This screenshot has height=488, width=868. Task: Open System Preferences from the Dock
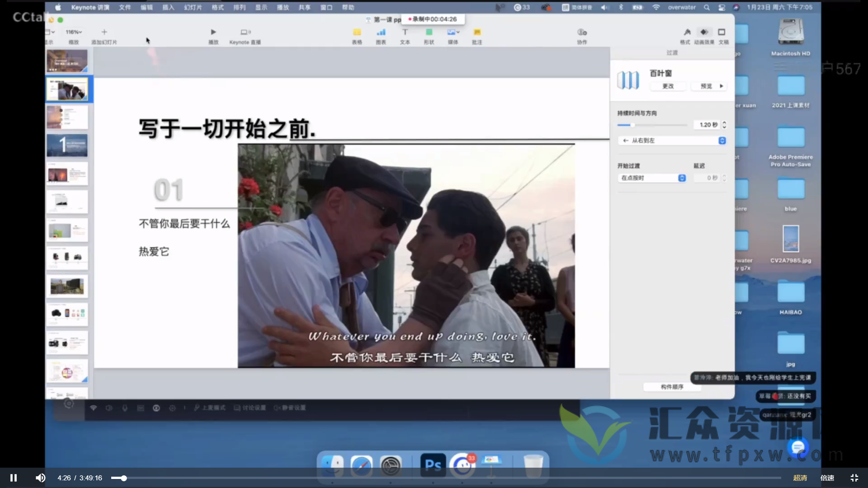point(391,465)
